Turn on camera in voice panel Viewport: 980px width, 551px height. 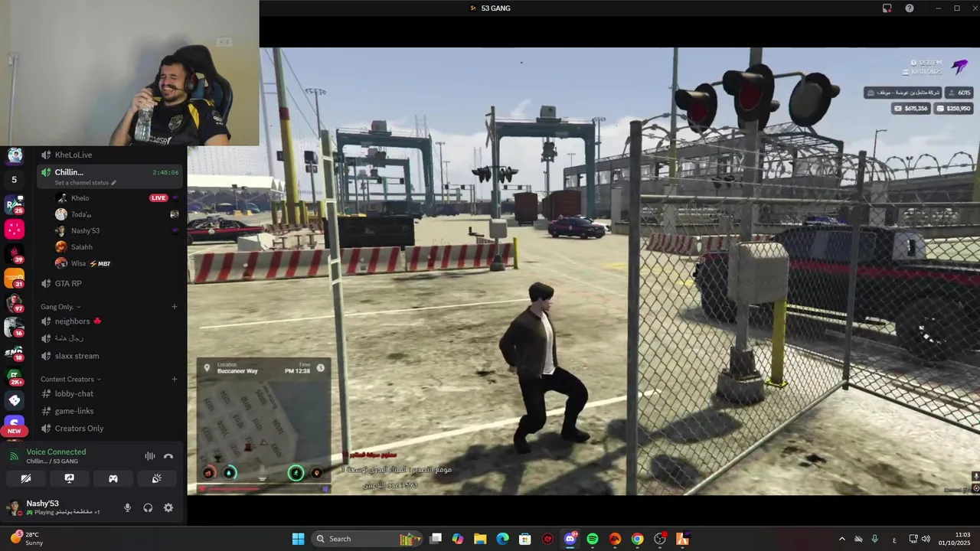(x=25, y=478)
